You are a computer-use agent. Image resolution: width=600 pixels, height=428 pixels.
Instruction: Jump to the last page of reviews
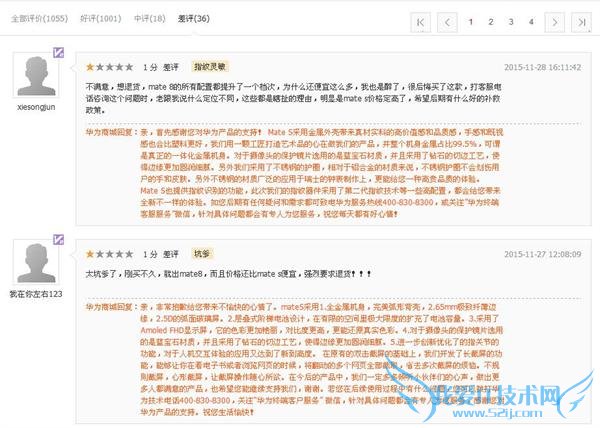coord(581,22)
